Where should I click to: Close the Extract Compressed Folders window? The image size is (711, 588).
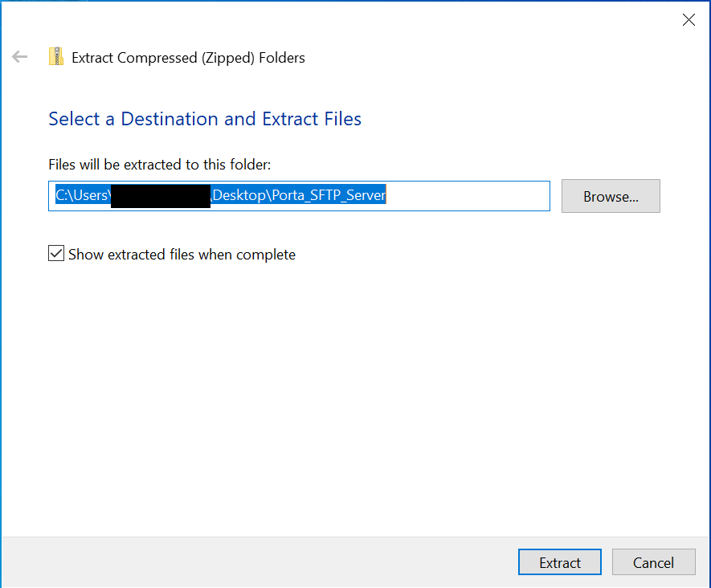(x=689, y=20)
